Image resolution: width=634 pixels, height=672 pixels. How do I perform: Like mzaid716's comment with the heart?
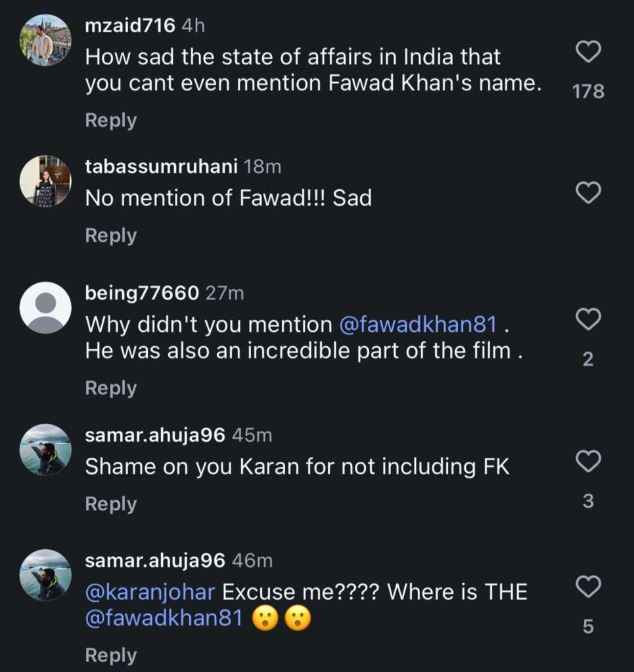pos(588,51)
